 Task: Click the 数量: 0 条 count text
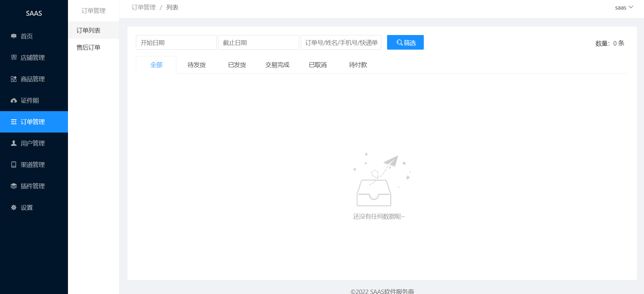[610, 43]
